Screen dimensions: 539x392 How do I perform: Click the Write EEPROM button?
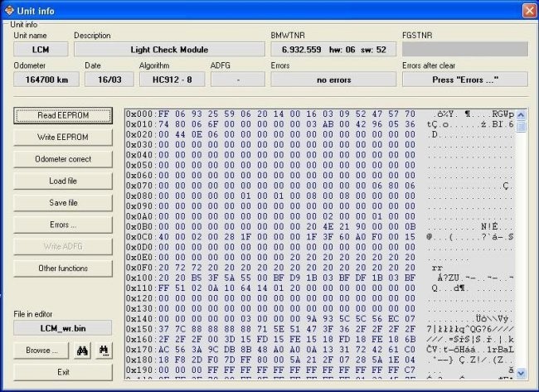tap(63, 138)
